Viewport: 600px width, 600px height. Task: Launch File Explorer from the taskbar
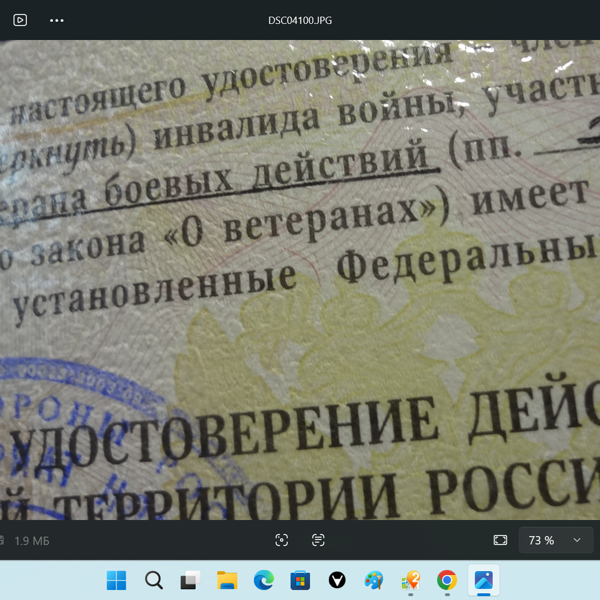click(x=227, y=580)
